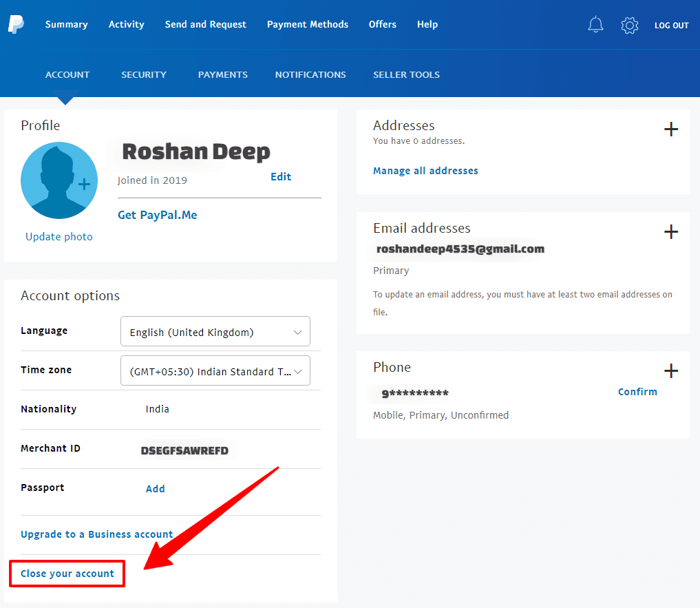The image size is (700, 608).
Task: Click the PayPal logo
Action: [14, 24]
